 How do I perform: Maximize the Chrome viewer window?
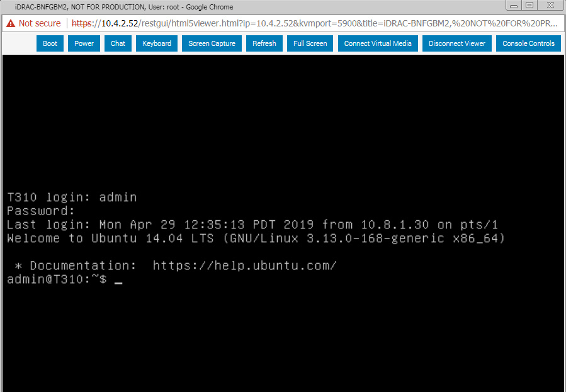pyautogui.click(x=529, y=6)
